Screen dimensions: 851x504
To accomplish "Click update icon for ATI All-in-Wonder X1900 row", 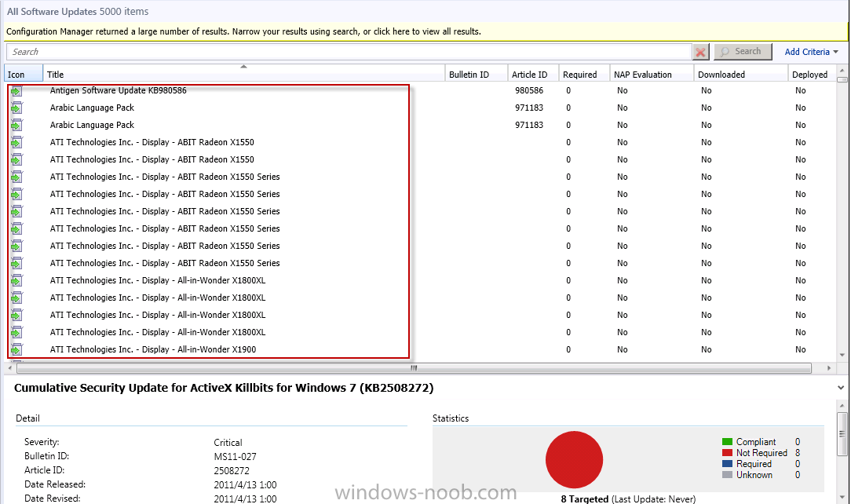I will click(16, 349).
